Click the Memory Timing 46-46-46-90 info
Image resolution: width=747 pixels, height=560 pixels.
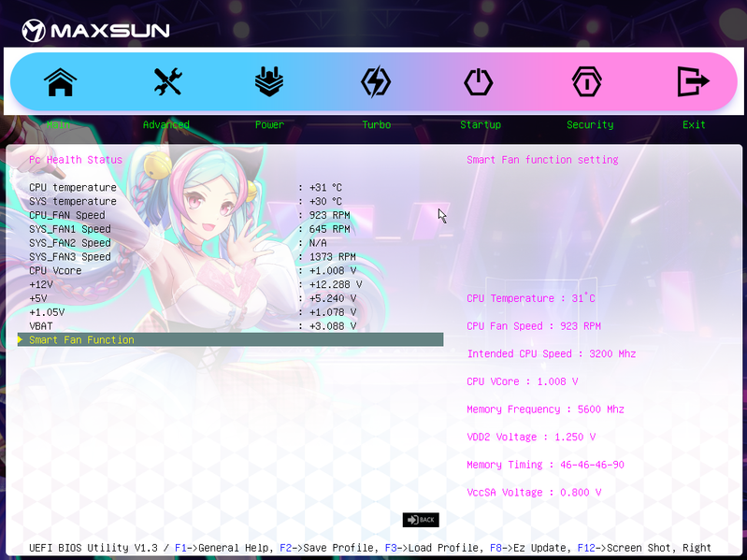pos(545,465)
